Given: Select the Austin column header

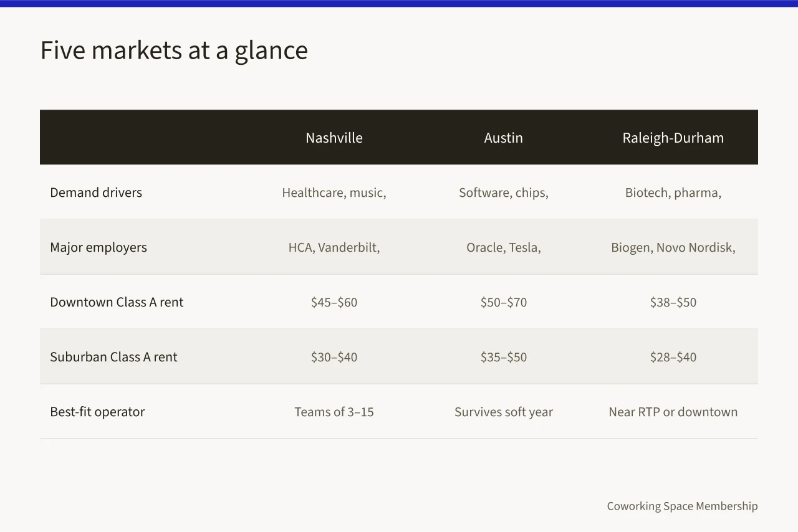Looking at the screenshot, I should pos(504,138).
